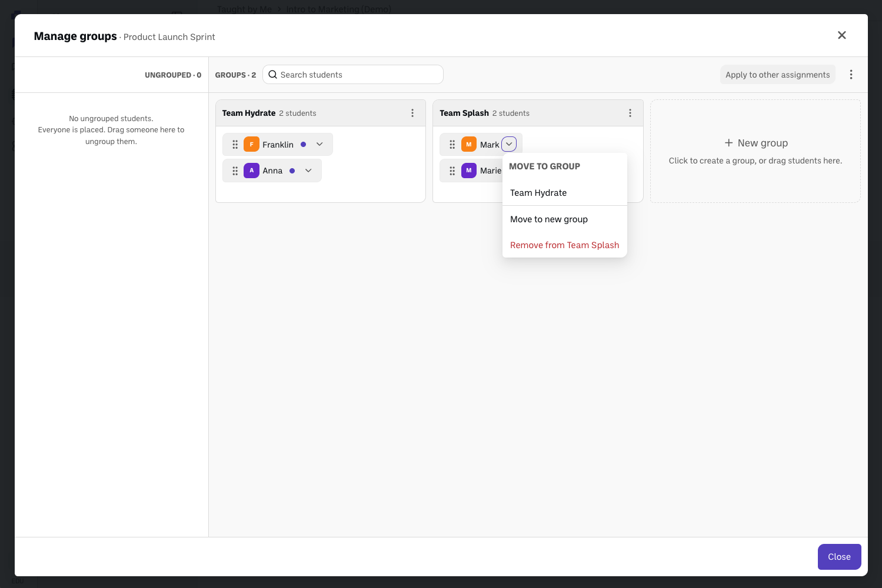Close the Manage groups dialog with the X icon
Screen dimensions: 882x588
[842, 35]
